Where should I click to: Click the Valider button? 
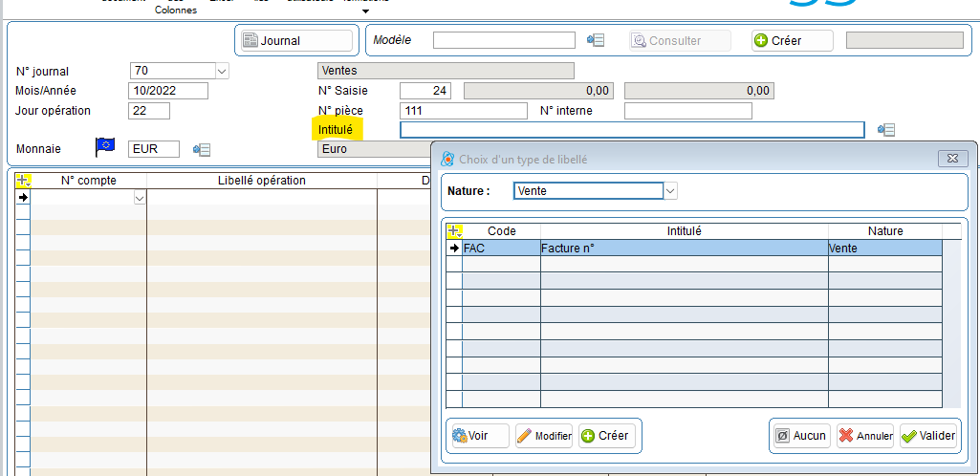click(928, 436)
